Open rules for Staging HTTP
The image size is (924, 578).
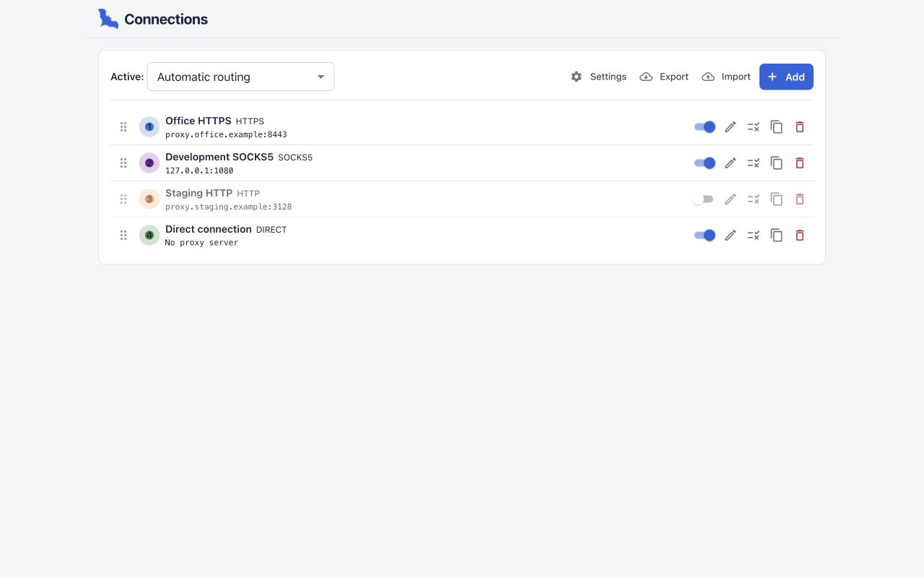click(754, 199)
